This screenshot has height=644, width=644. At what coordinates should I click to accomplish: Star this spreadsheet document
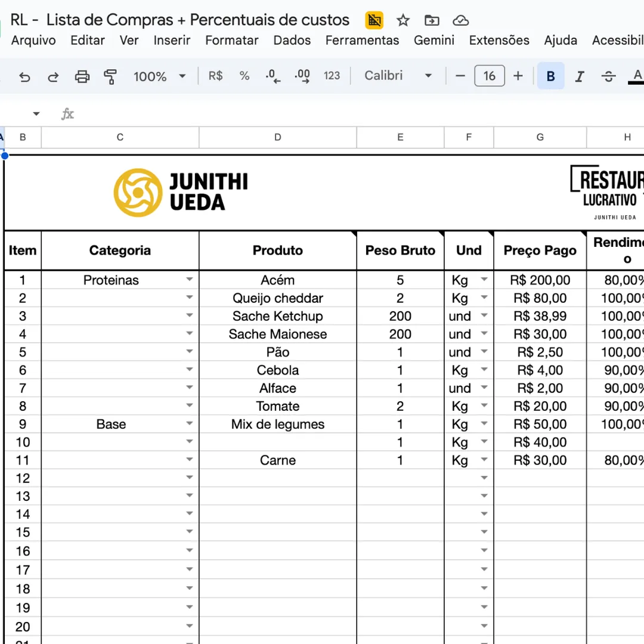click(403, 20)
